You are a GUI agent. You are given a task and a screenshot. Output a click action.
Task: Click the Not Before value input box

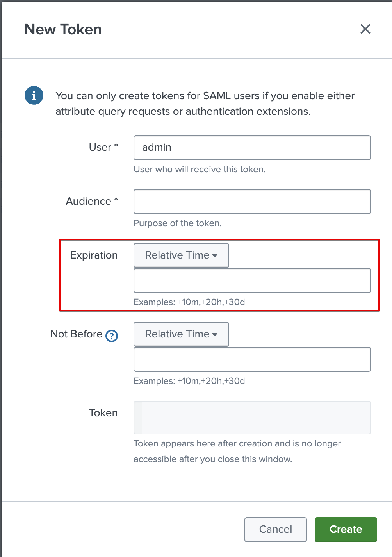pos(252,359)
